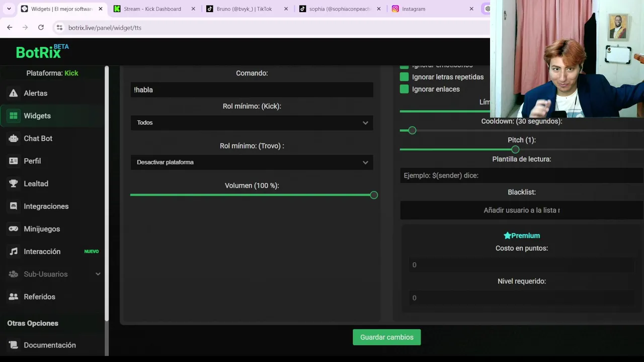Open the Alertas warning icon
The height and width of the screenshot is (362, 644).
[x=14, y=93]
